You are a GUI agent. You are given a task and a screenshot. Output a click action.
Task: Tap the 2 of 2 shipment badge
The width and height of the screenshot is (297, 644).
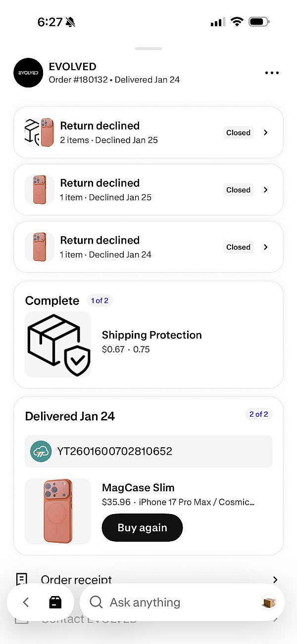(x=258, y=414)
